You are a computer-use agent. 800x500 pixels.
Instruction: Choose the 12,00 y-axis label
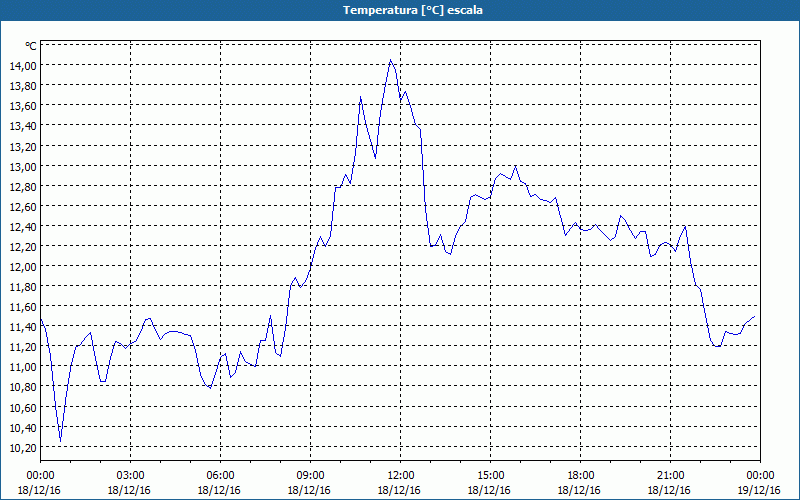[x=22, y=266]
